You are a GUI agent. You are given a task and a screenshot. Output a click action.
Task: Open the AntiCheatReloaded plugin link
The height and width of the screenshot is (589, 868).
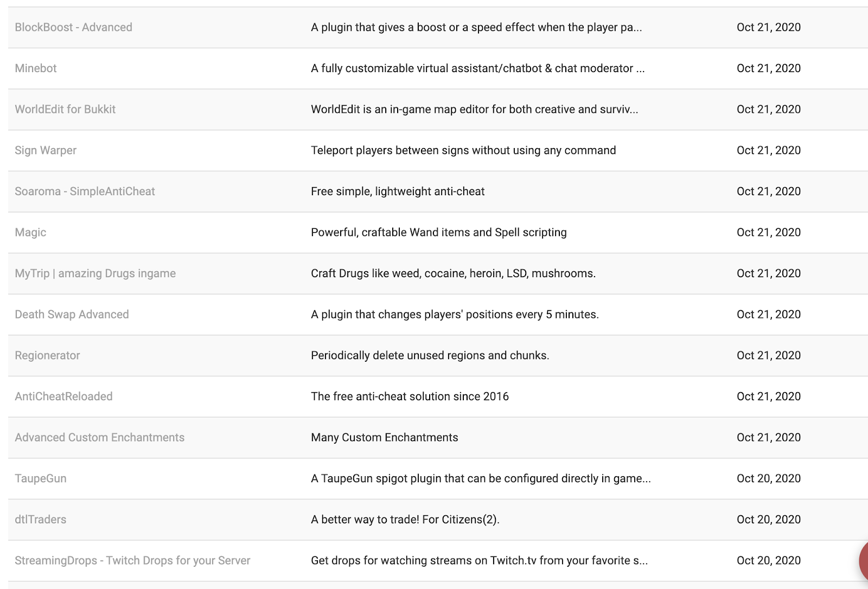pos(63,396)
